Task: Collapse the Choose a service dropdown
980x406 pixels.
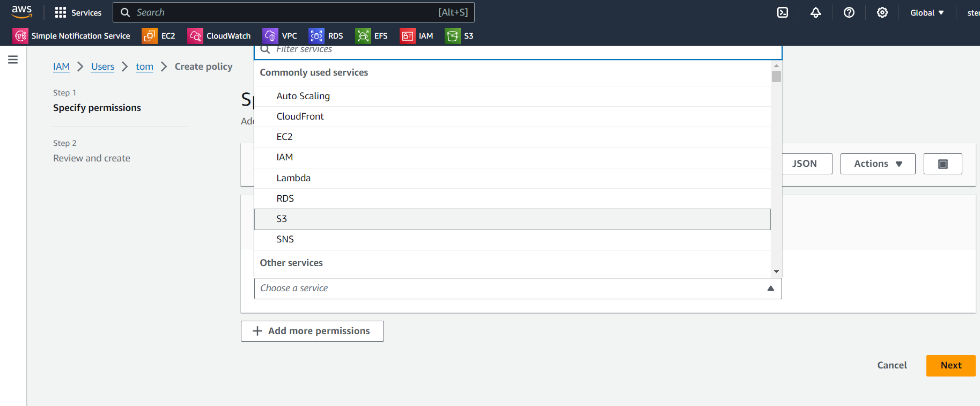Action: [518, 289]
